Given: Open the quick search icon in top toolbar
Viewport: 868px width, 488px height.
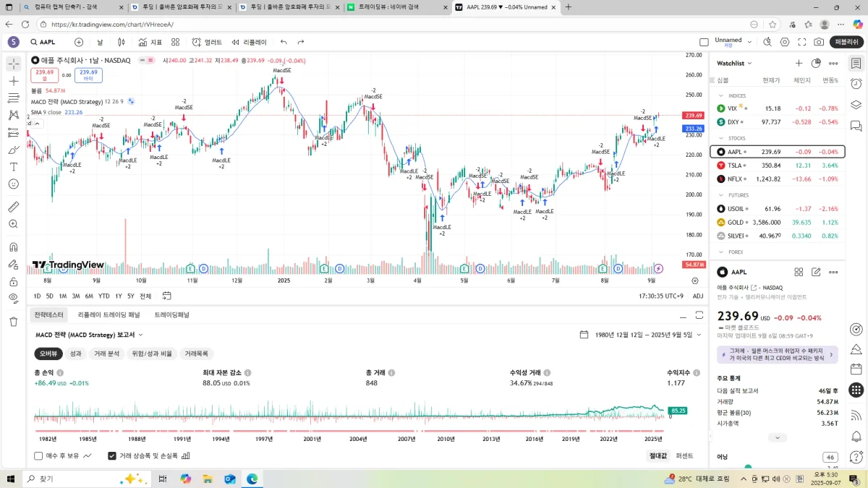Looking at the screenshot, I should (x=768, y=43).
